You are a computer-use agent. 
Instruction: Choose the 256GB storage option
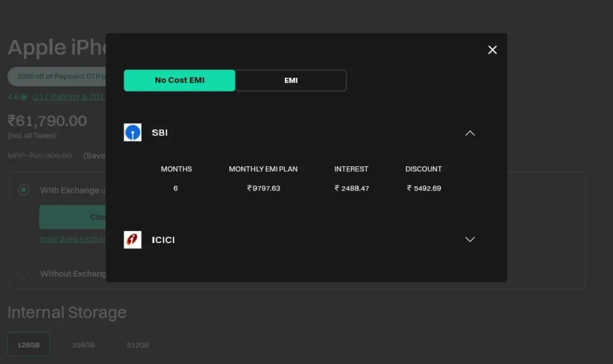(x=83, y=345)
